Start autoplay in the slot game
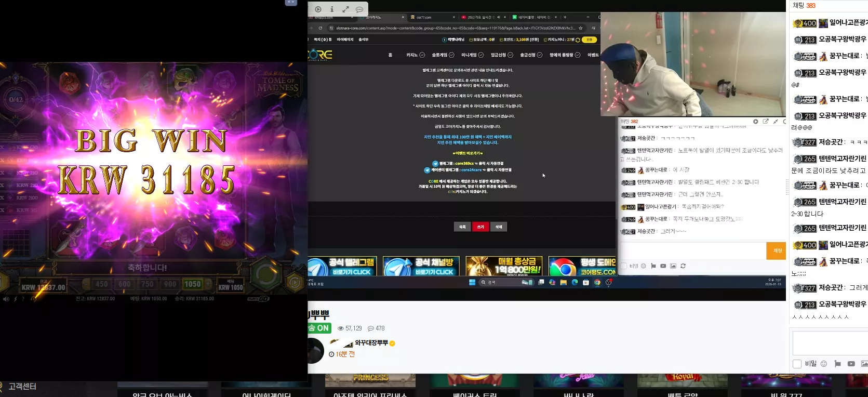Image resolution: width=868 pixels, height=397 pixels. (295, 282)
